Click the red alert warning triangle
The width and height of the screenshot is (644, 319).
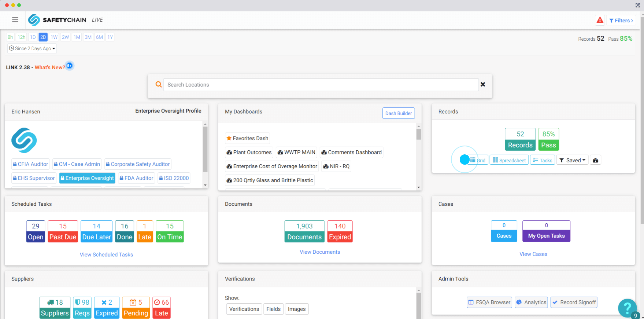tap(600, 20)
